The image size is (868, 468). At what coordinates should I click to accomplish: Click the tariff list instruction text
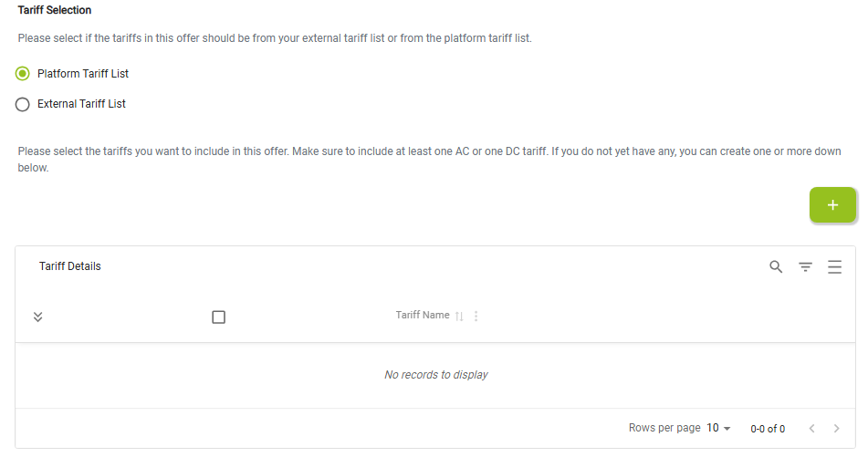(274, 39)
